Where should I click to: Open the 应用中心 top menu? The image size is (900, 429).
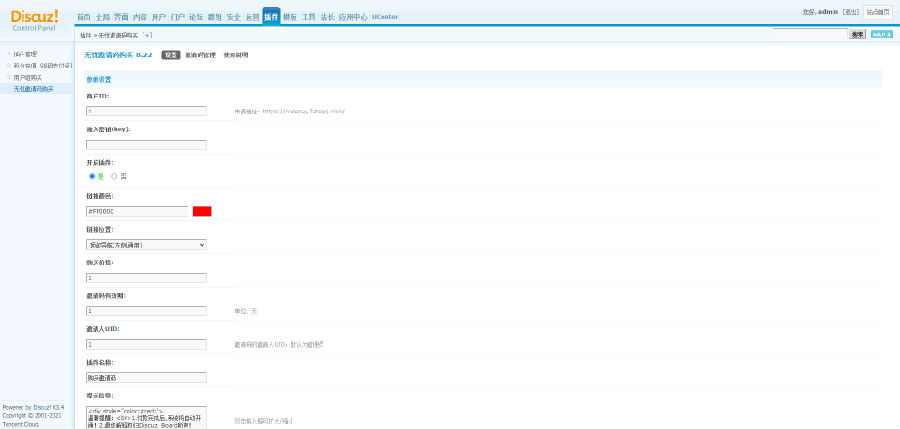tap(353, 17)
